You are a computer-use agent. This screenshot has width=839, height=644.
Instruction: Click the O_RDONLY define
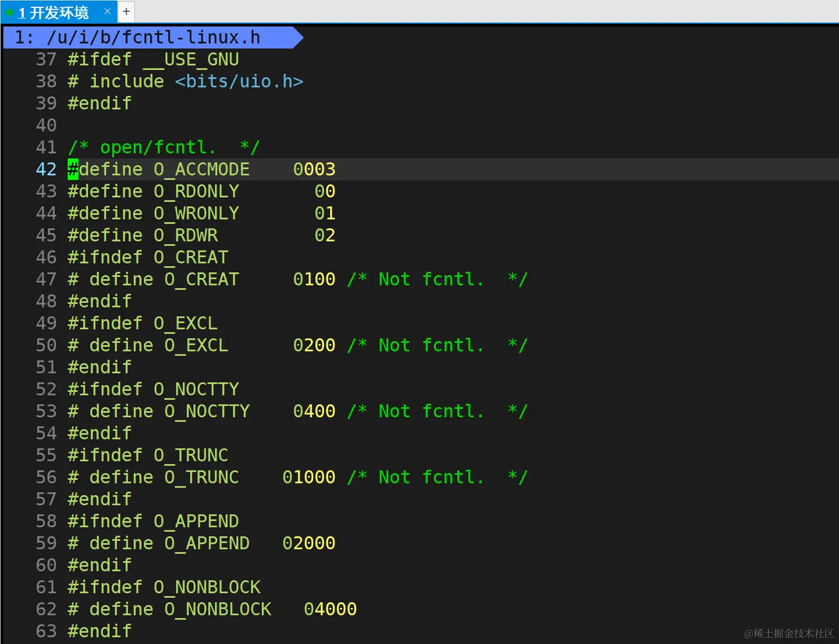coord(153,191)
